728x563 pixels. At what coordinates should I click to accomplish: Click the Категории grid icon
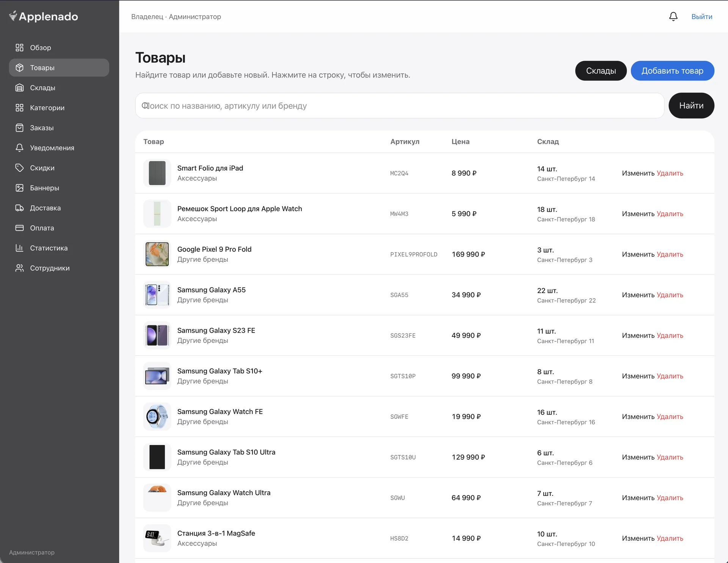tap(19, 108)
